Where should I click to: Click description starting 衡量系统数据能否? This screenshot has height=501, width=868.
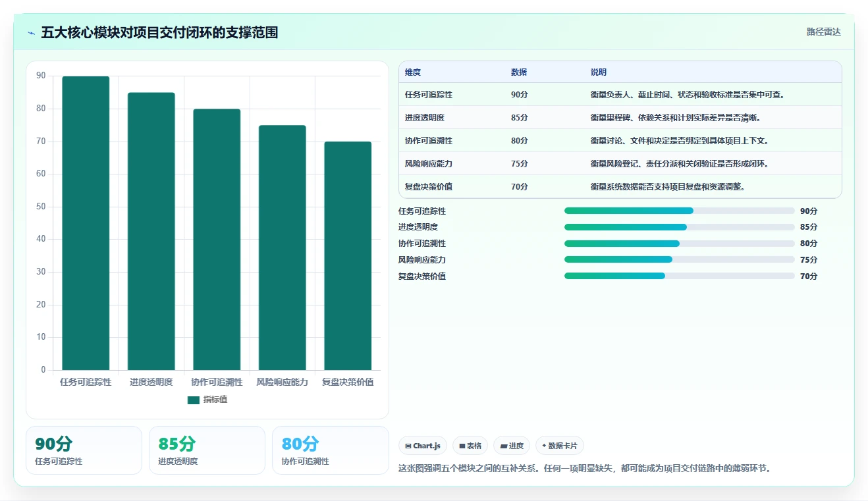(668, 187)
